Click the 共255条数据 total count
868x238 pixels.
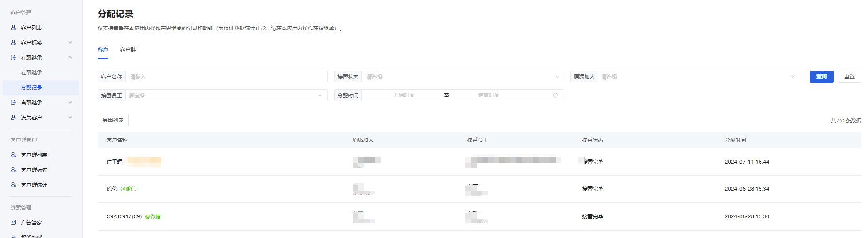click(x=846, y=120)
